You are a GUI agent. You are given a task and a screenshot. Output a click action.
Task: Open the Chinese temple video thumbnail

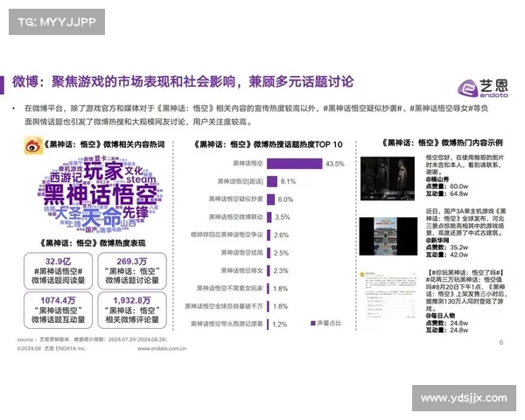click(x=388, y=236)
